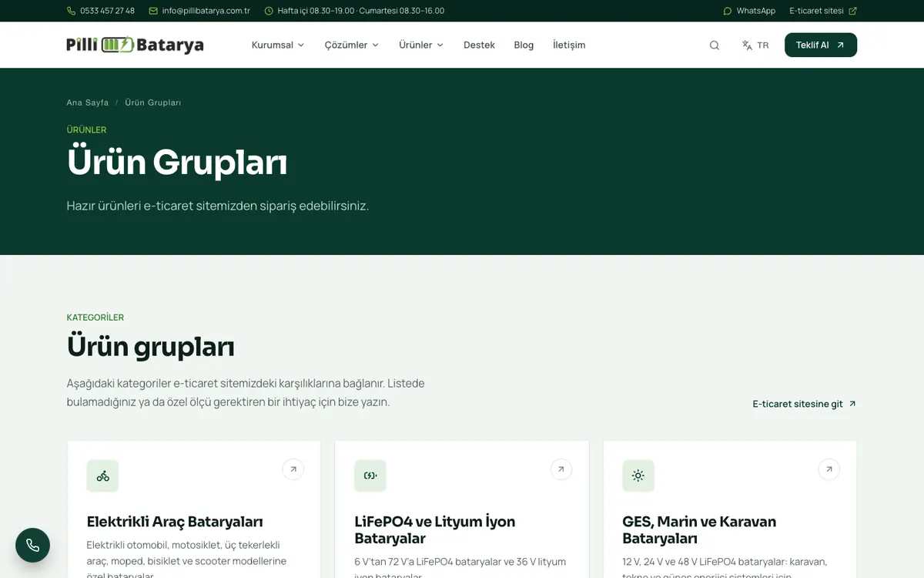Click the translate language icon
This screenshot has height=578, width=924.
(747, 45)
